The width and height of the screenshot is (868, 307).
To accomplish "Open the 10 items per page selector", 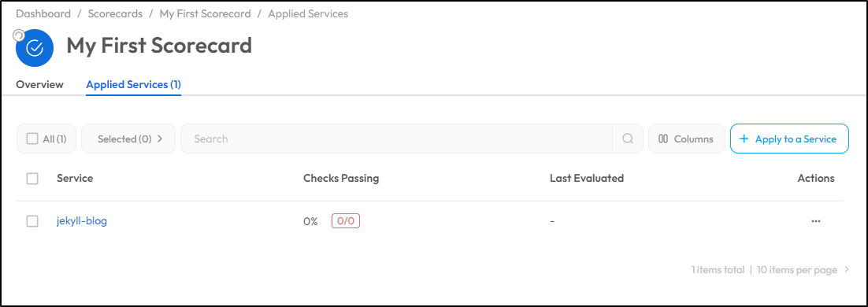I will pos(796,270).
